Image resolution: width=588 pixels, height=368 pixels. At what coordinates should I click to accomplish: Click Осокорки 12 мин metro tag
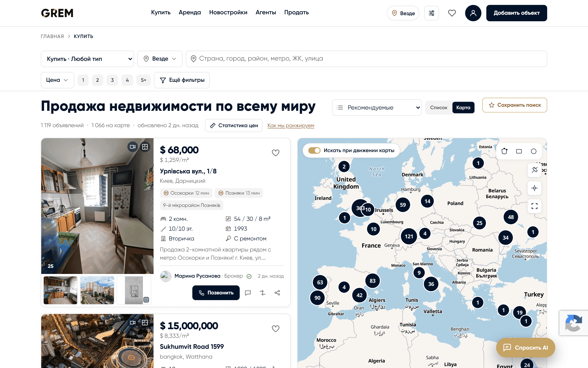tap(186, 193)
